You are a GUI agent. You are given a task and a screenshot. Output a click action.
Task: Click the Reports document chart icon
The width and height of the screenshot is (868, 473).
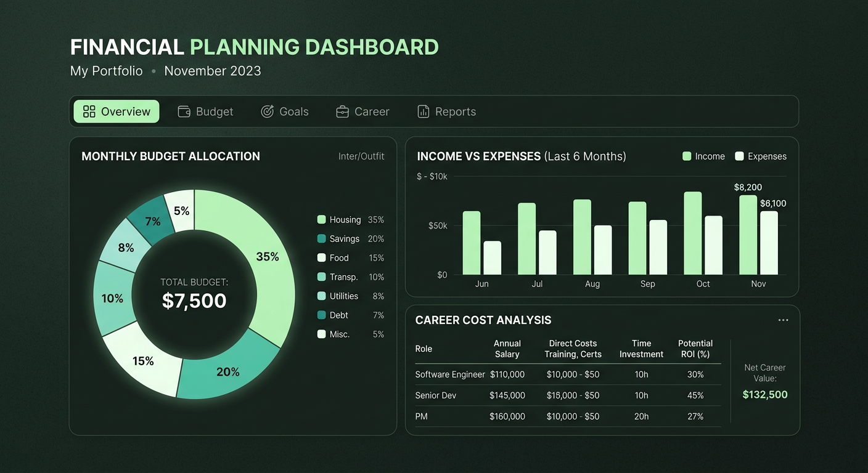(x=424, y=111)
